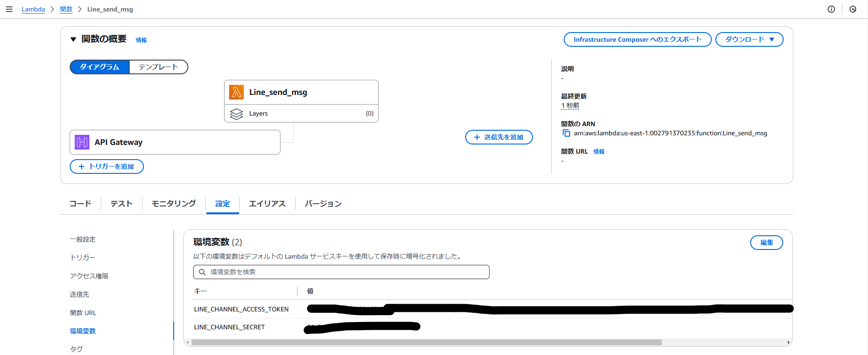Select アクセス権限 in the settings sidebar
This screenshot has width=868, height=355.
[x=89, y=276]
